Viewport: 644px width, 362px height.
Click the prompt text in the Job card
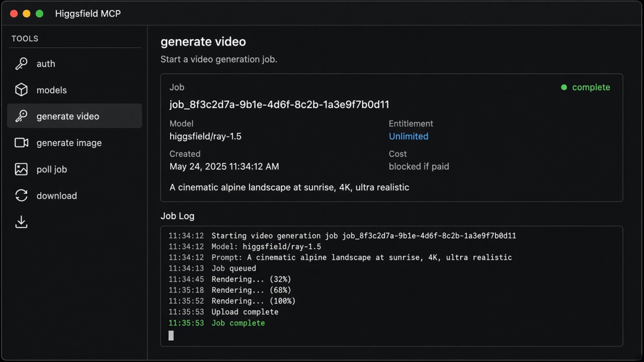[289, 187]
